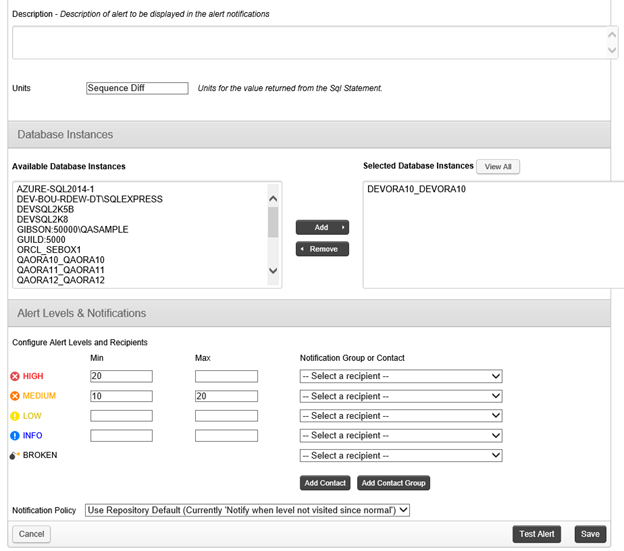Click the red HIGH alert level icon
The image size is (624, 551).
15,376
